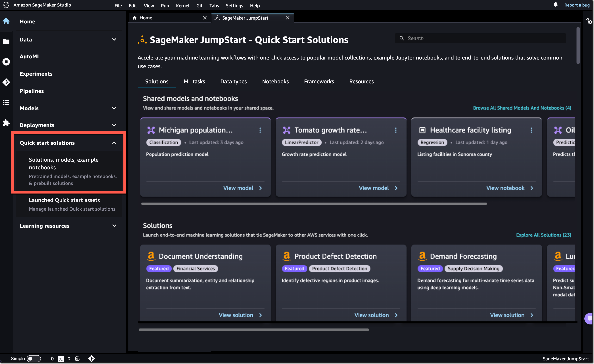Expand the Models section
594x364 pixels.
click(114, 108)
